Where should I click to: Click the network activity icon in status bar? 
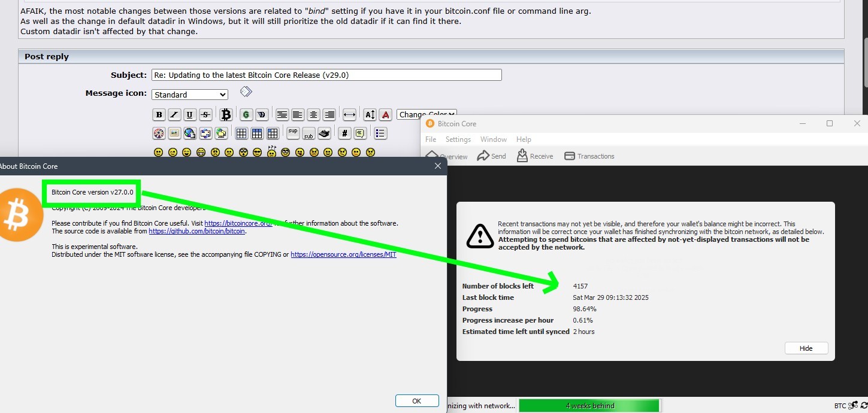point(854,406)
